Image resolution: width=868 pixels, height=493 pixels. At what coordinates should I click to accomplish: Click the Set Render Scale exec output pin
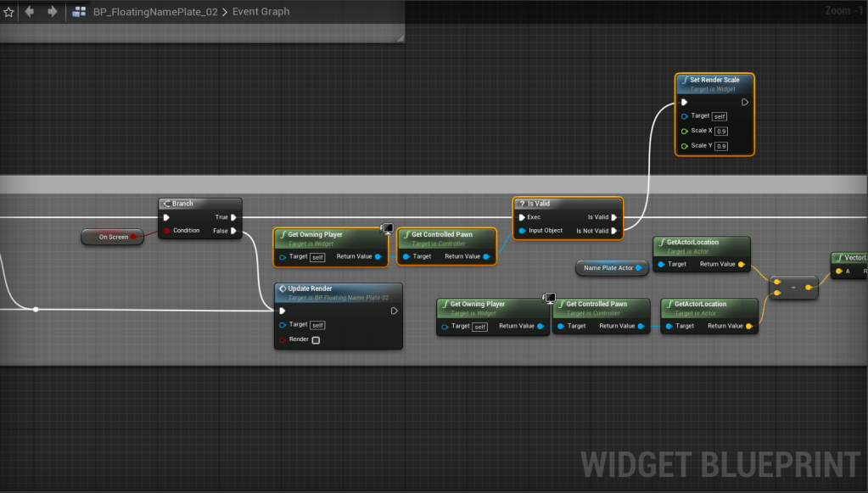pyautogui.click(x=744, y=102)
